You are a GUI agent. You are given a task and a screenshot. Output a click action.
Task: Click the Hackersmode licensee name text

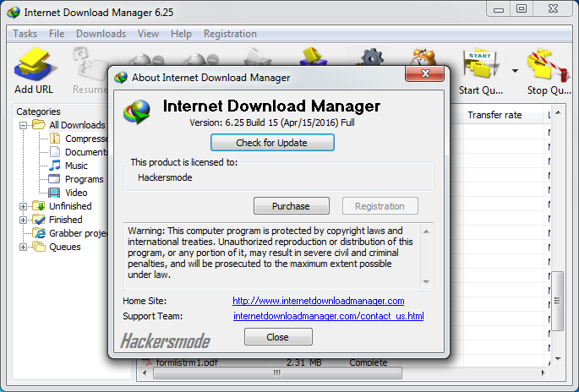click(165, 177)
